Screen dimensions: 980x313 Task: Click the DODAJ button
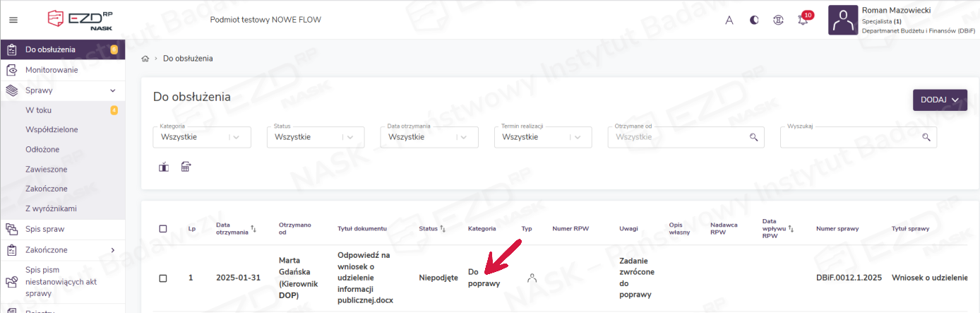click(x=939, y=100)
